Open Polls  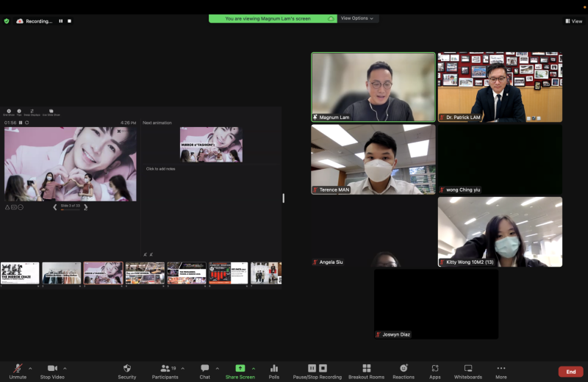pyautogui.click(x=273, y=372)
